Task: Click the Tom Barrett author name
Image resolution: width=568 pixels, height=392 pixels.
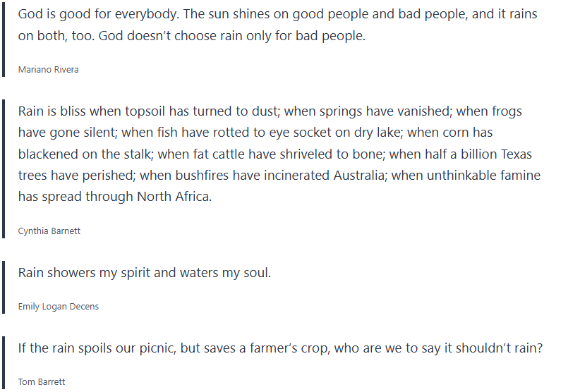Action: (x=42, y=382)
